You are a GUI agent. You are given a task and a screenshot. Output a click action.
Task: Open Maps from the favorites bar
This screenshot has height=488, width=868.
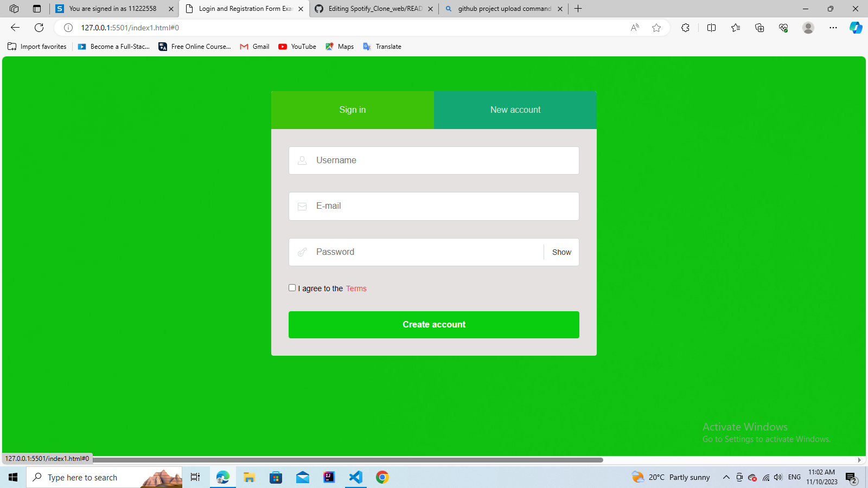point(340,47)
